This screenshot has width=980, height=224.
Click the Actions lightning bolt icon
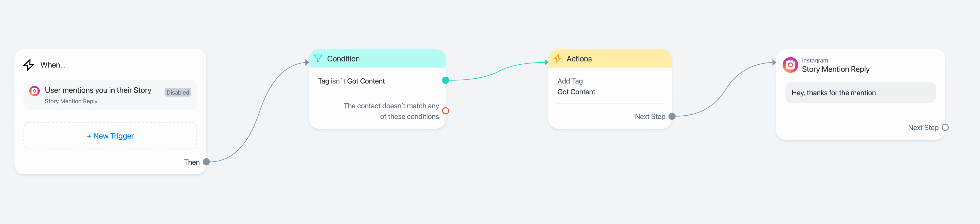(x=557, y=59)
